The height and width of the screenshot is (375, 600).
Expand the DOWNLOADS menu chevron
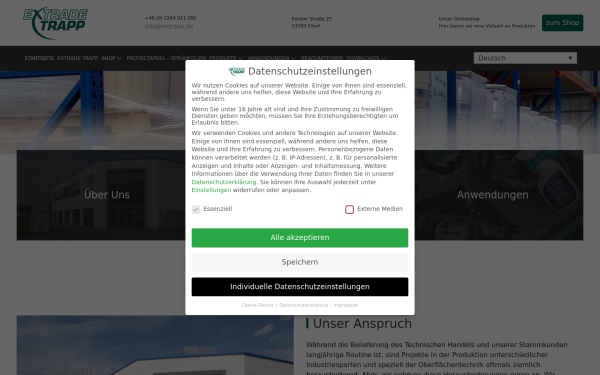[x=384, y=59]
